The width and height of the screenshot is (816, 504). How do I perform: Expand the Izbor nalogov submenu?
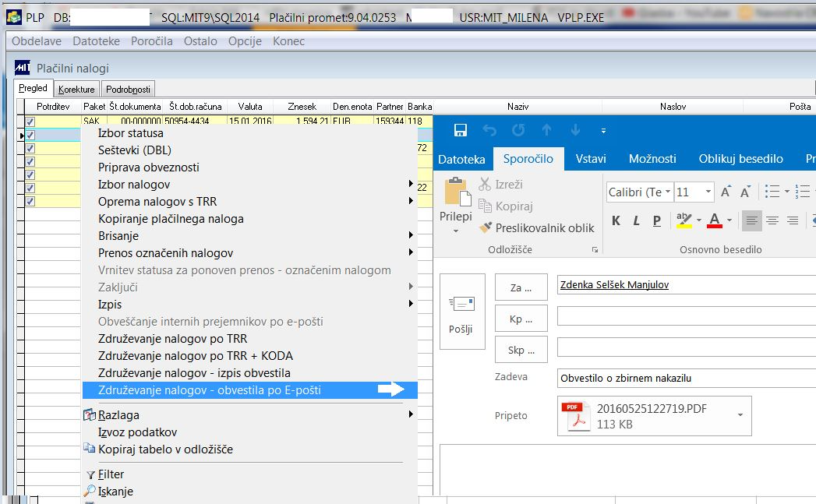[x=250, y=185]
